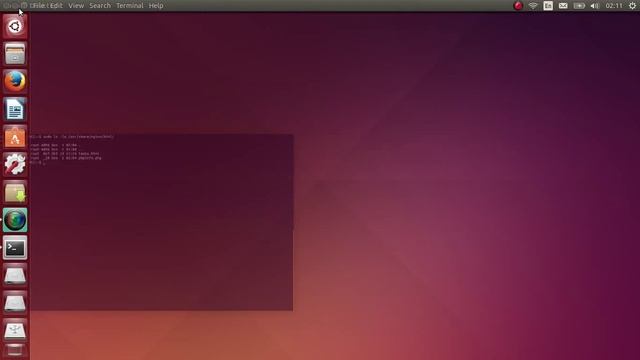640x360 pixels.
Task: Open the drive icon directly above USB drive icon
Action: 15,303
